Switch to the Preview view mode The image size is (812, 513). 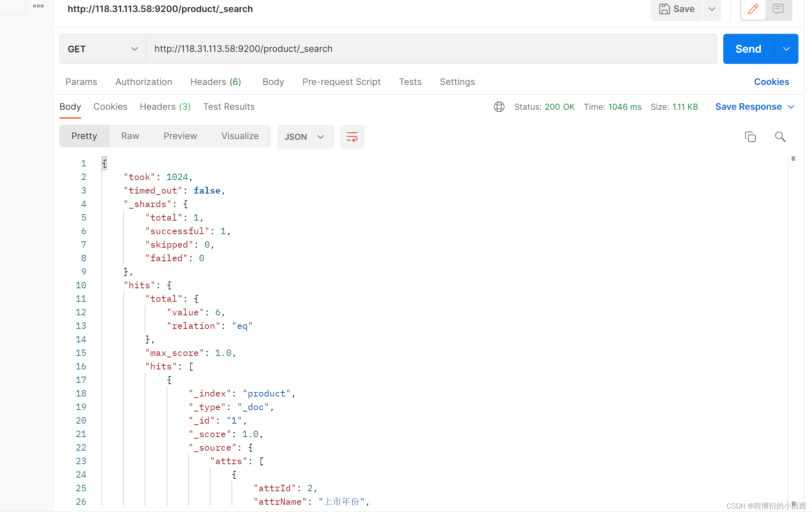pos(180,136)
